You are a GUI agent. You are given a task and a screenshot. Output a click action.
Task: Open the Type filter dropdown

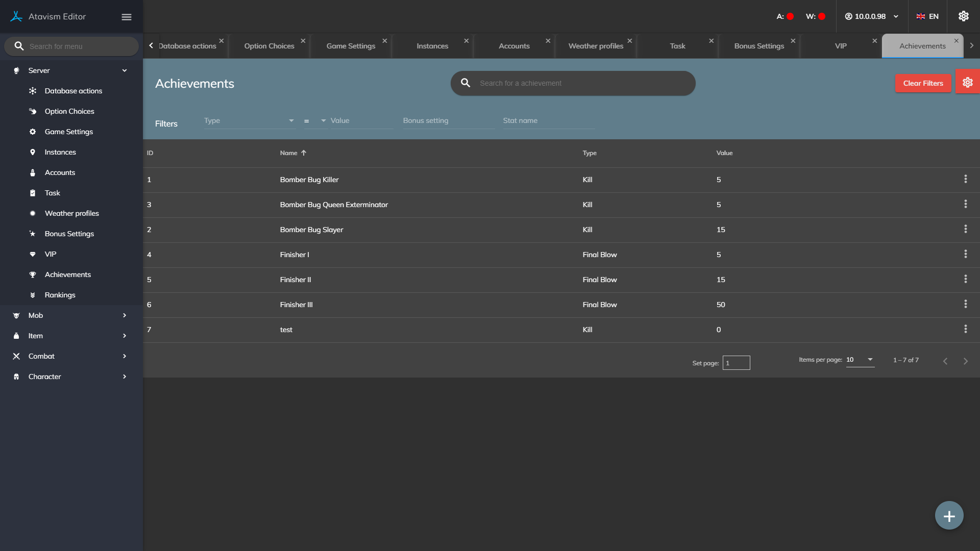point(249,121)
